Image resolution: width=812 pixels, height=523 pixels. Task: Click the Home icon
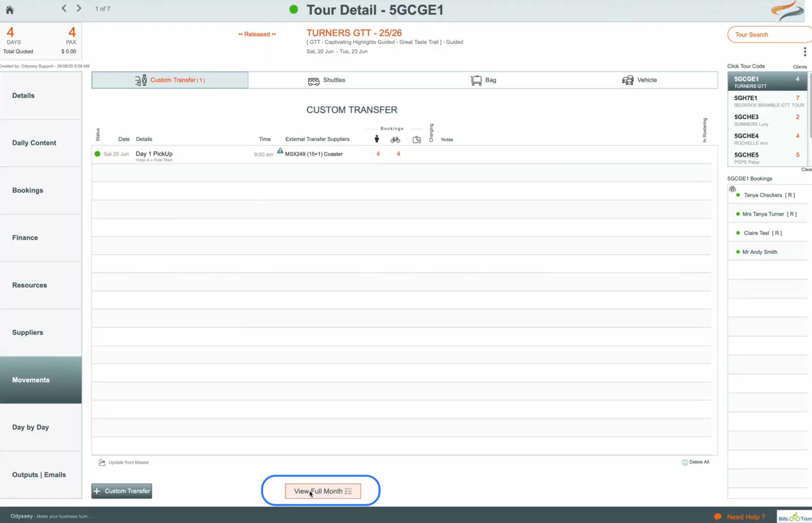[10, 10]
